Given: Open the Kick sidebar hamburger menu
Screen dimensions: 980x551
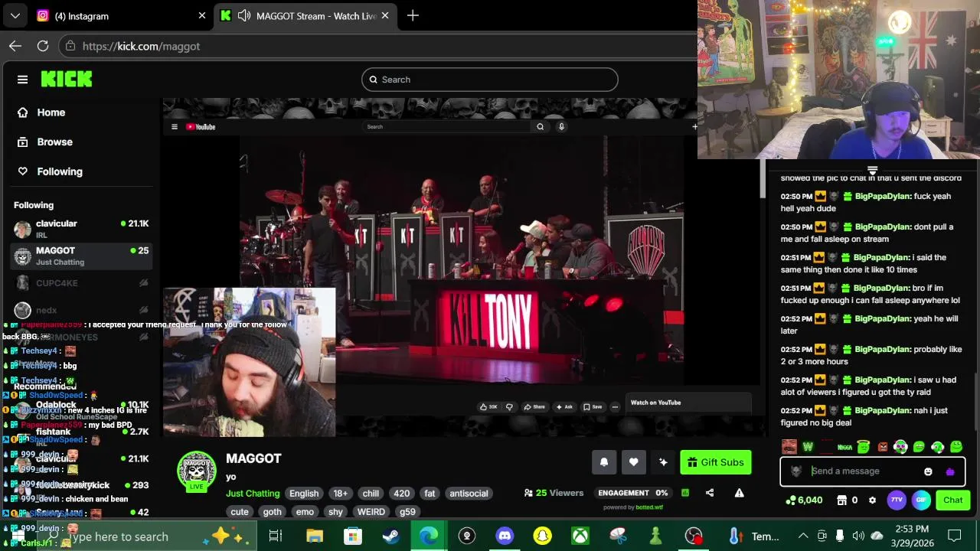Looking at the screenshot, I should point(22,80).
